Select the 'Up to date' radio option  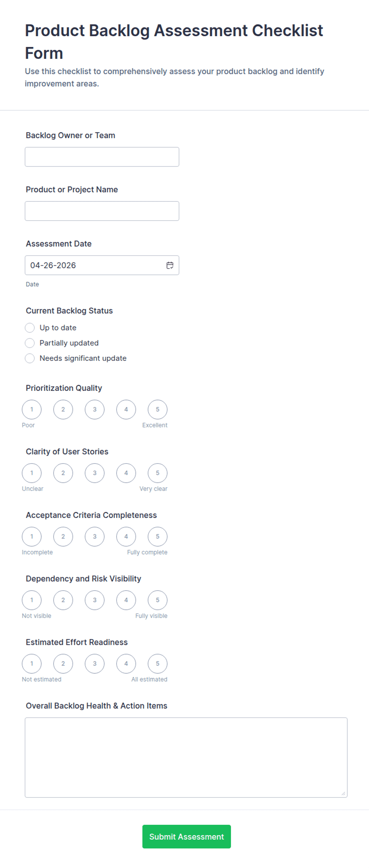pyautogui.click(x=30, y=328)
